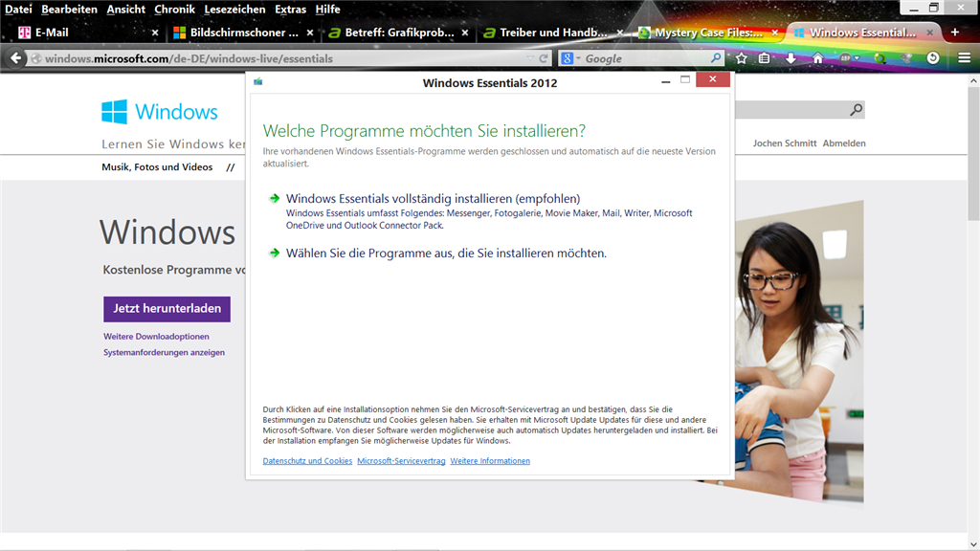Screen dimensions: 980x551
Task: Open the Weitere Informationen link
Action: 490,461
